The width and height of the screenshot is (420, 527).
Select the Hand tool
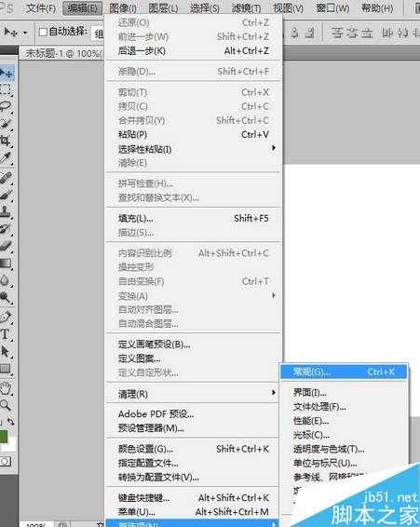pyautogui.click(x=6, y=388)
